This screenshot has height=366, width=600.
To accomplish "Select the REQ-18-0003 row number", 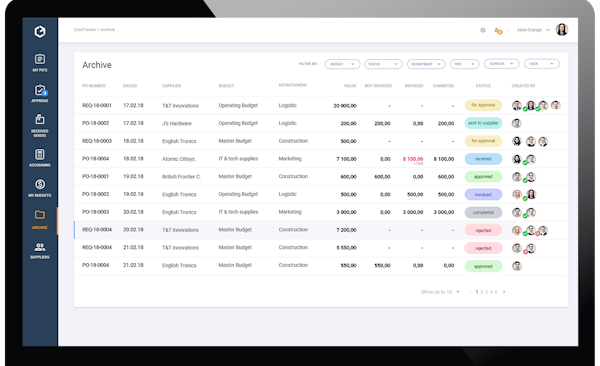I will coord(97,141).
